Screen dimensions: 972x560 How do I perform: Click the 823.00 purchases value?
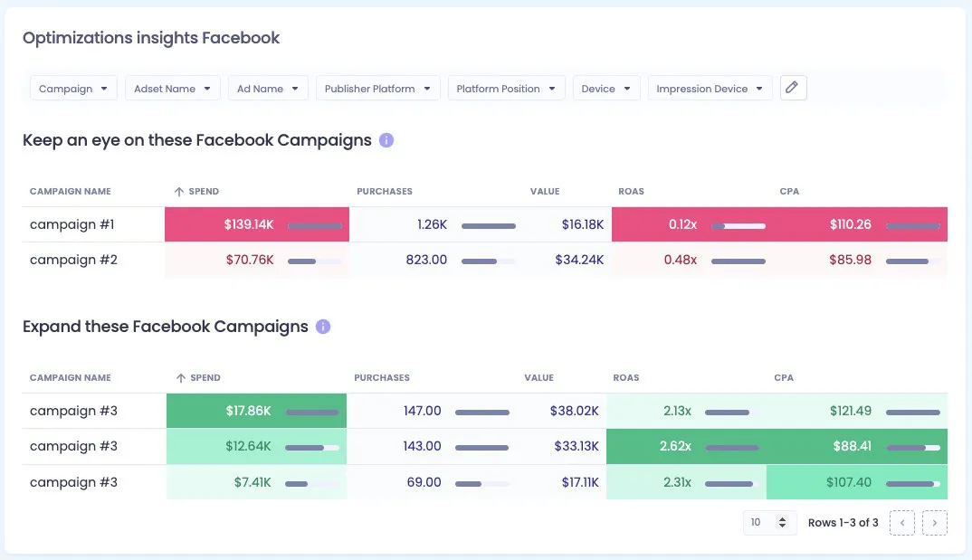426,260
